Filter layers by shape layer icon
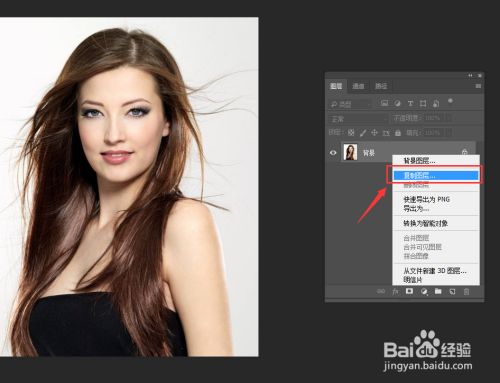This screenshot has height=383, width=500. pos(423,103)
